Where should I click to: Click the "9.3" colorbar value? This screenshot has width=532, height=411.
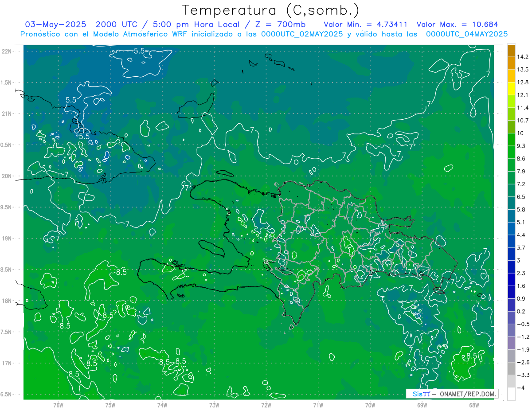pyautogui.click(x=521, y=146)
